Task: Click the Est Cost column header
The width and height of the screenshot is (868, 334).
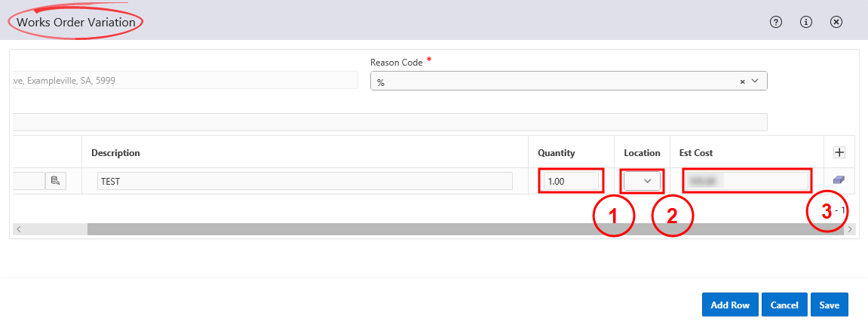Action: point(695,153)
